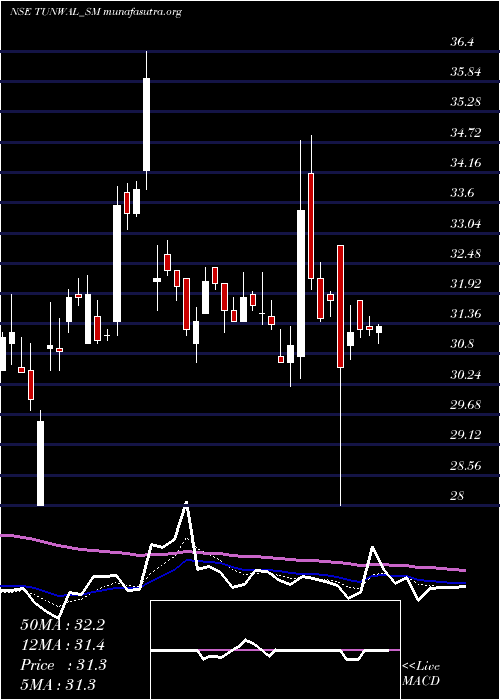500x700 pixels.
Task: Click the 31.92 price axis label
Action: [x=466, y=283]
